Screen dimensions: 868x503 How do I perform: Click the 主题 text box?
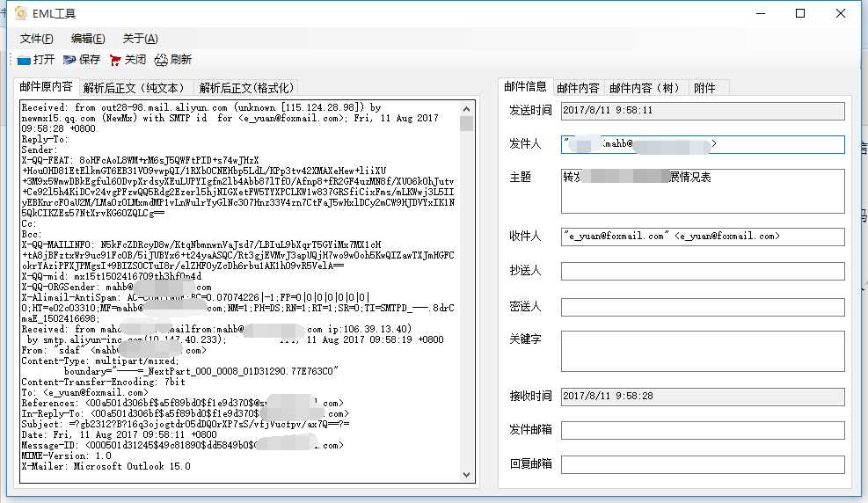click(703, 191)
